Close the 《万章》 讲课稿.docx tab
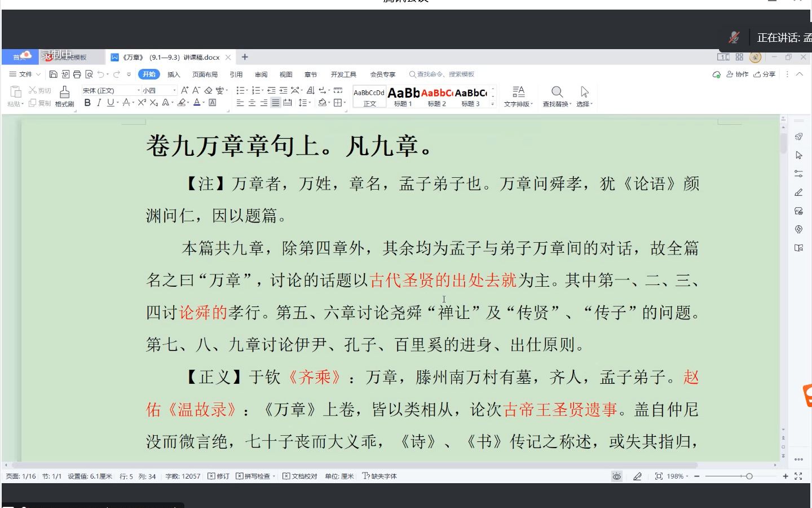The width and height of the screenshot is (812, 508). coord(228,57)
